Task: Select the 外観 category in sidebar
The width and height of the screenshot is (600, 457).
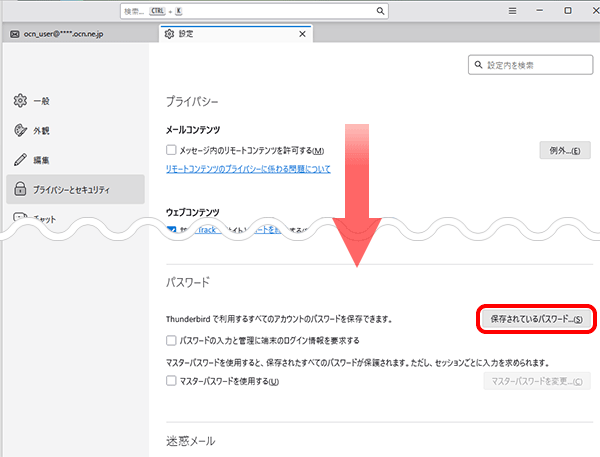Action: [x=41, y=130]
